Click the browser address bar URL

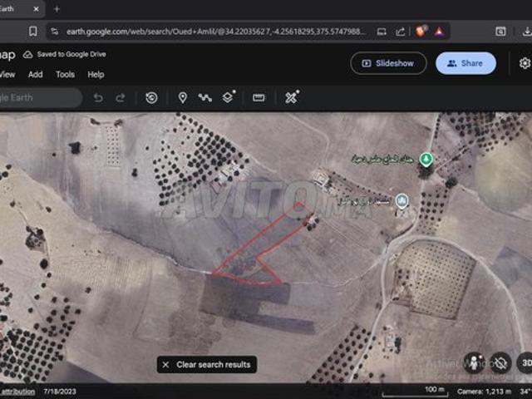[x=208, y=32]
